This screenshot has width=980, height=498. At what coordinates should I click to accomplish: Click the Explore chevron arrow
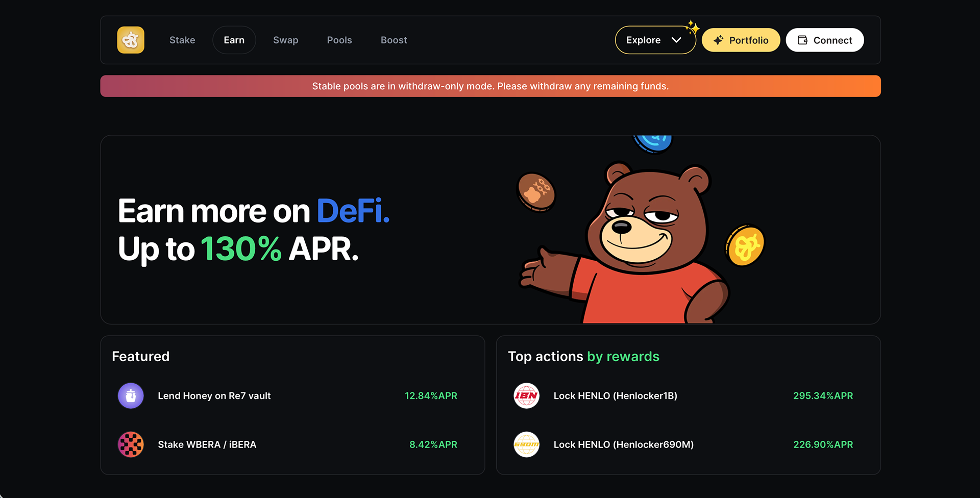(676, 40)
